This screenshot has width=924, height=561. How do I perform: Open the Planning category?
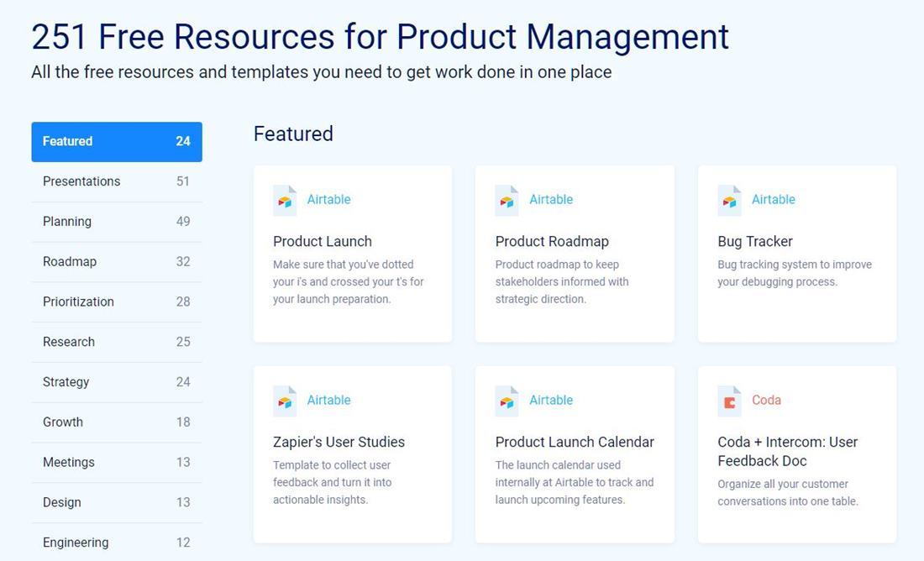click(x=117, y=222)
